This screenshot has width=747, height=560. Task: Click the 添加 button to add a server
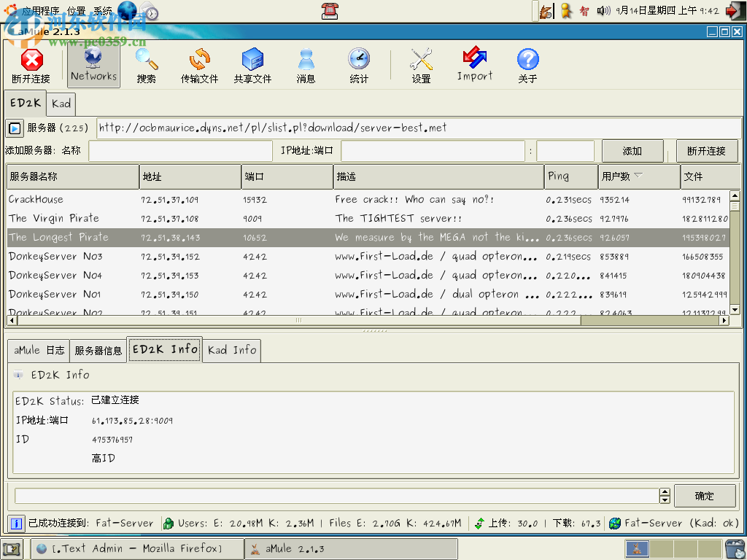tap(632, 151)
